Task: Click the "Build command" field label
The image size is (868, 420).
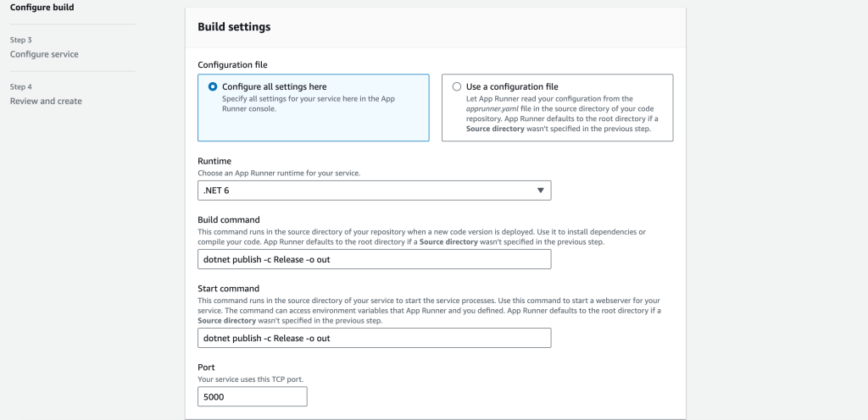Action: coord(229,220)
